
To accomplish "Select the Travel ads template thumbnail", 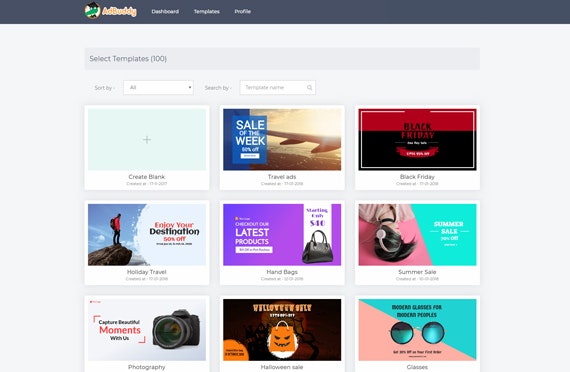I will [x=282, y=140].
